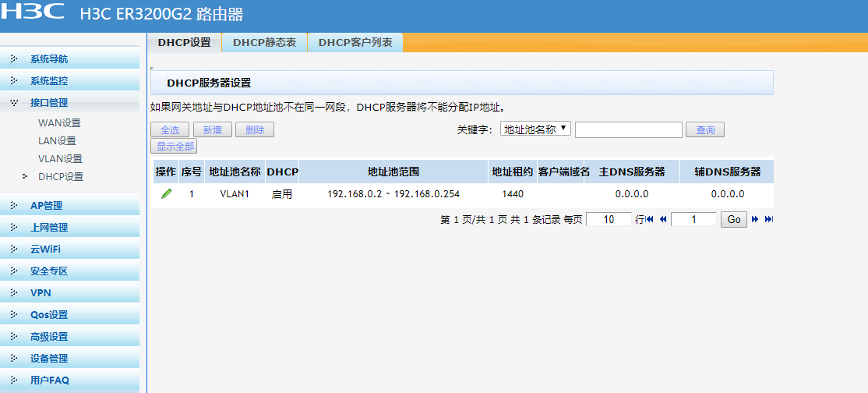Image resolution: width=868 pixels, height=393 pixels.
Task: Focus the keyword search input field
Action: click(628, 129)
